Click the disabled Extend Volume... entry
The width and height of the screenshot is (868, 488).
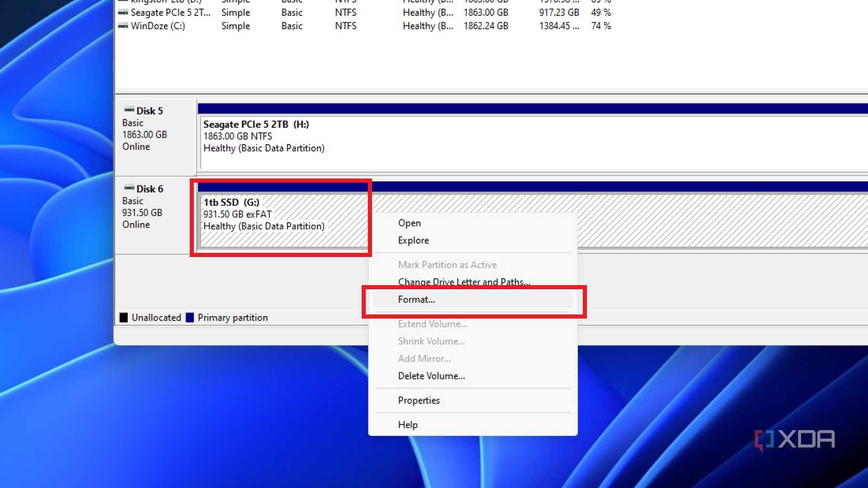(432, 324)
